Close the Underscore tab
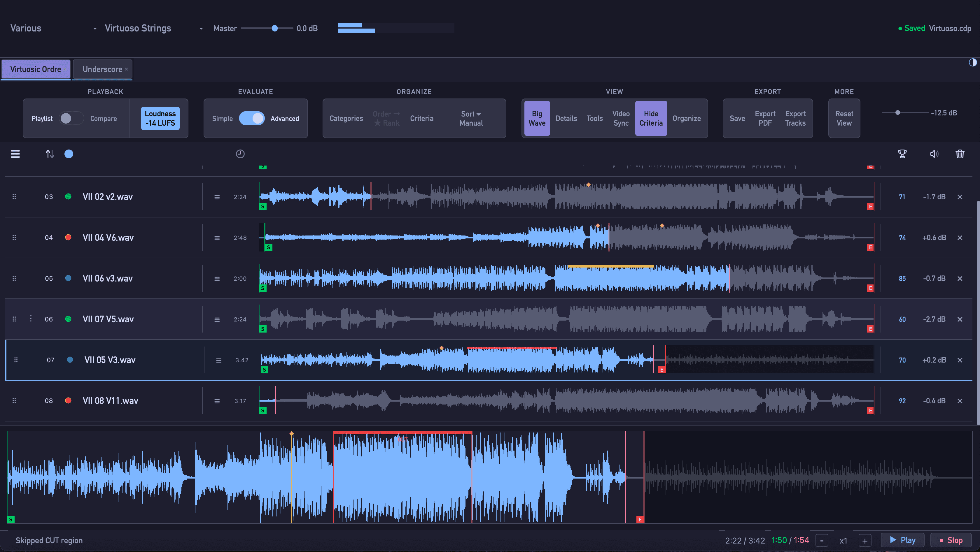This screenshot has height=552, width=980. click(126, 69)
